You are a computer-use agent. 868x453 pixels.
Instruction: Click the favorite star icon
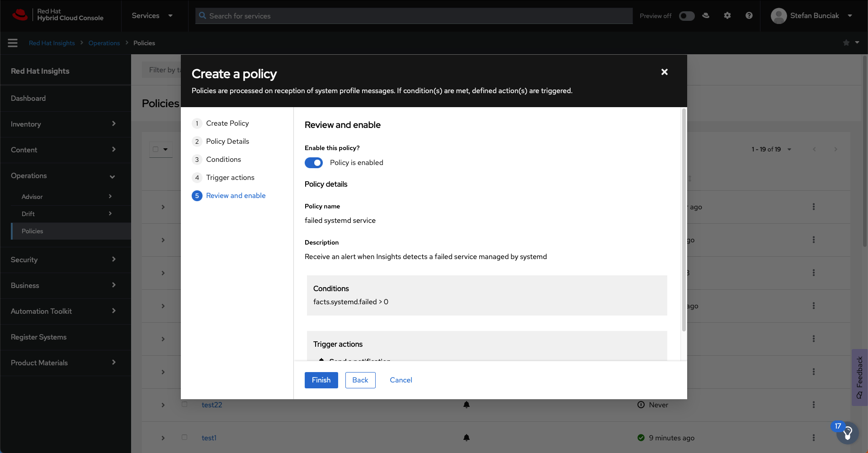846,43
